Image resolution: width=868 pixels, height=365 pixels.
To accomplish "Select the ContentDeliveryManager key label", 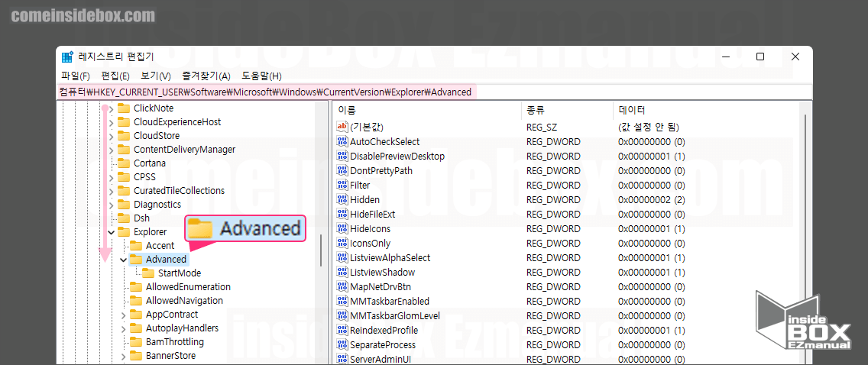I will 184,150.
